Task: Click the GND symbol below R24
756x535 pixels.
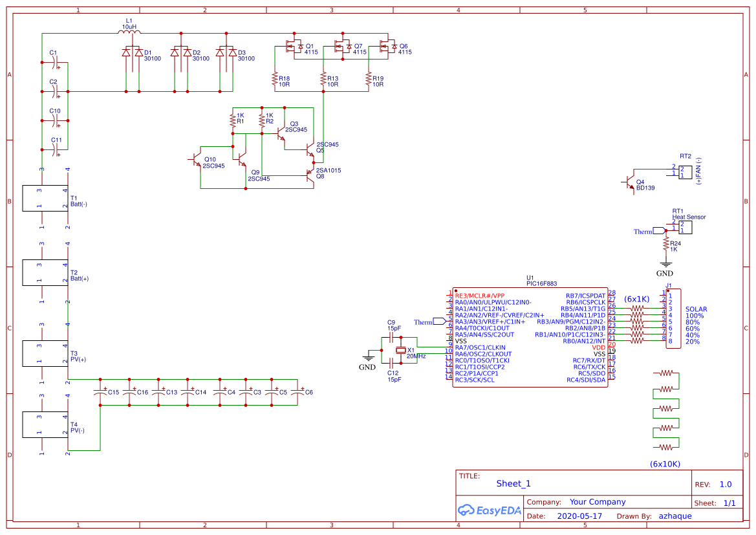Action: pyautogui.click(x=666, y=265)
